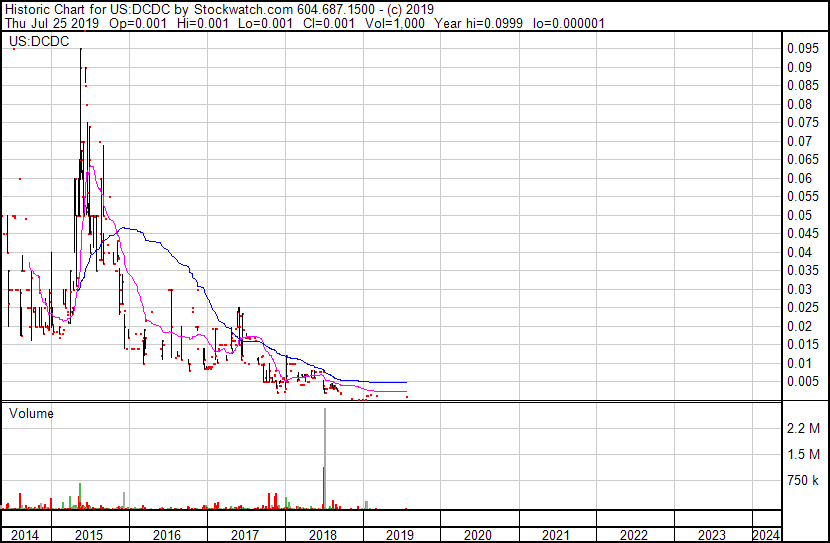Click the 2016 year label on axis

167,535
